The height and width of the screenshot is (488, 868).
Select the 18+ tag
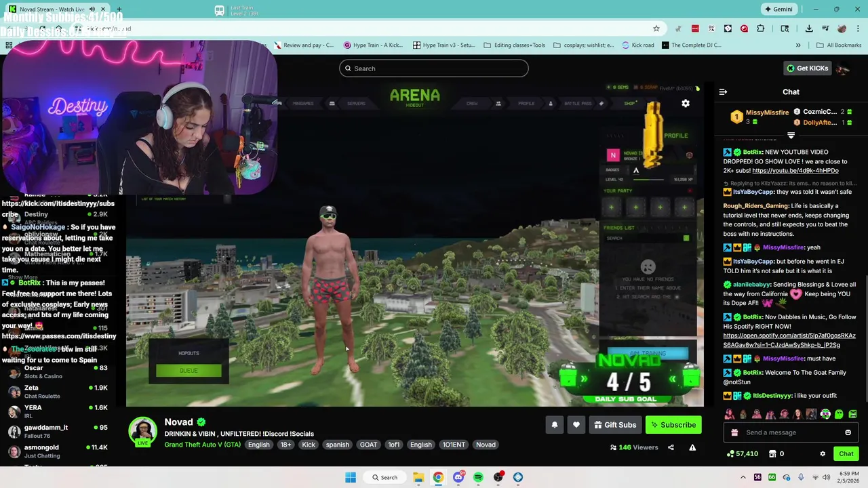(285, 445)
